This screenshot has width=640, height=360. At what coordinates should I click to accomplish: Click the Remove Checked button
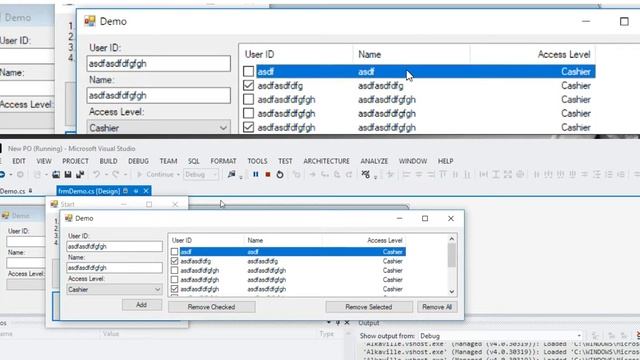pyautogui.click(x=211, y=307)
